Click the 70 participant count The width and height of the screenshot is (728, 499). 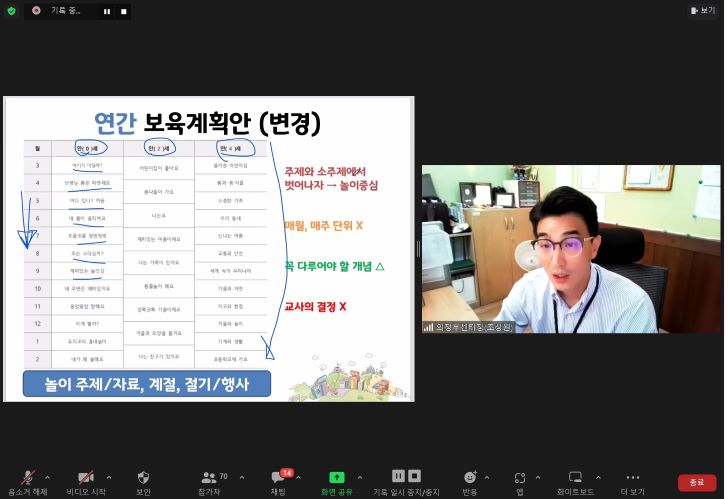[x=223, y=476]
